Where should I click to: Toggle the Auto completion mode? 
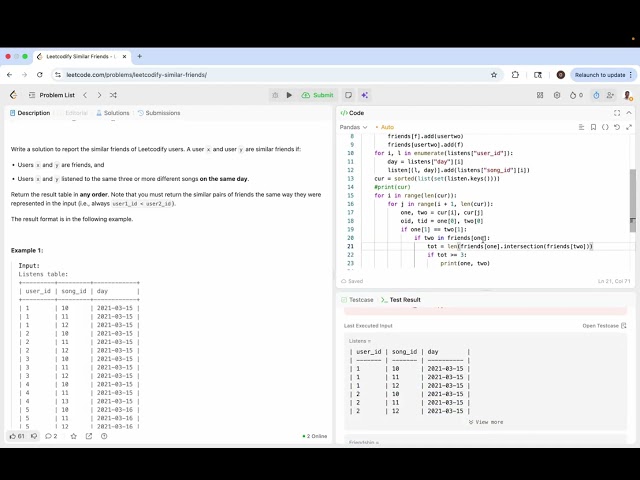[x=384, y=127]
